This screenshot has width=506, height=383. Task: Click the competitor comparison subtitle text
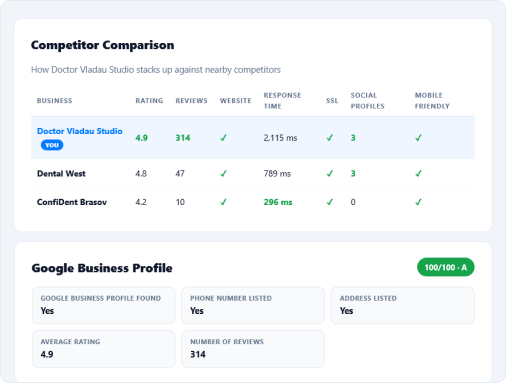tap(156, 70)
